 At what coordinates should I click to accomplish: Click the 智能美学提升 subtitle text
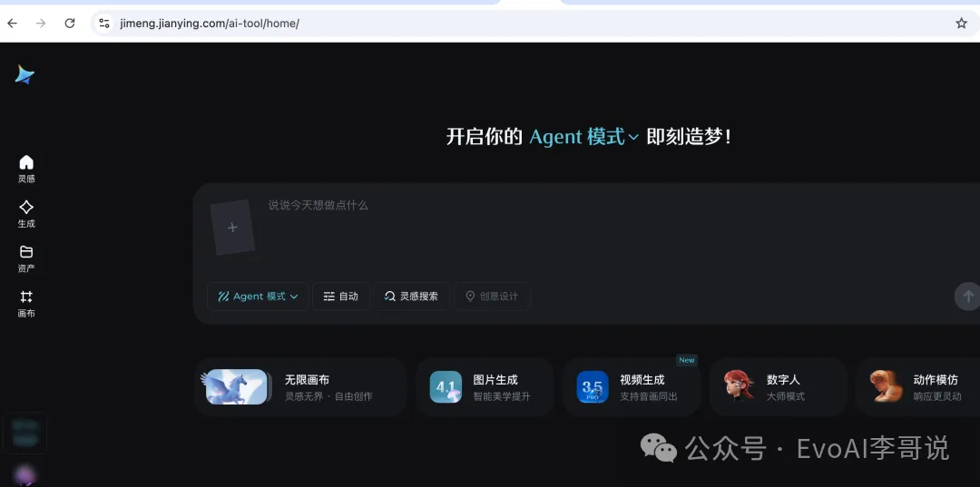click(x=502, y=396)
